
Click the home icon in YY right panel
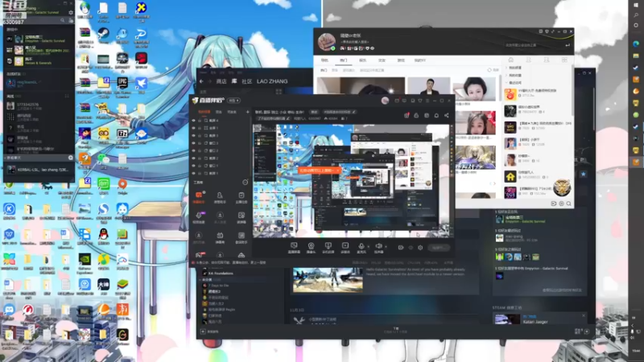coord(510,60)
